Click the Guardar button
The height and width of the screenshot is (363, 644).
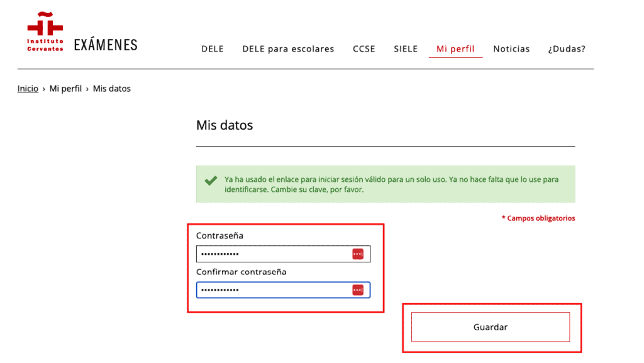tap(491, 327)
